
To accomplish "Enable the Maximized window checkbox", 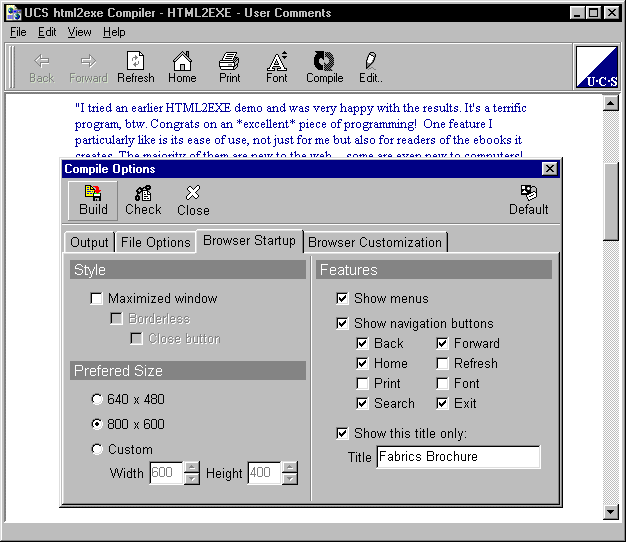I will [x=96, y=299].
